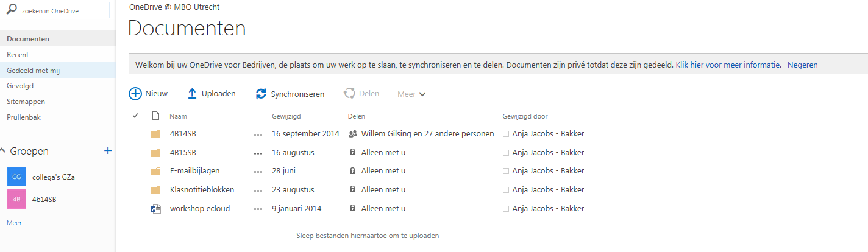Click 'Alleen met u' in E-mailbijlagen row
868x252 pixels.
383,171
